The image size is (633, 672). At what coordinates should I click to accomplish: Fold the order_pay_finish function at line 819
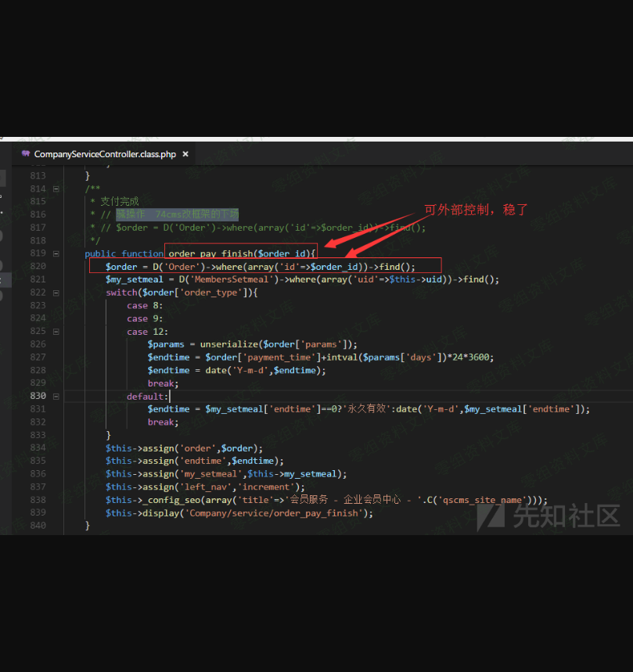pyautogui.click(x=56, y=253)
